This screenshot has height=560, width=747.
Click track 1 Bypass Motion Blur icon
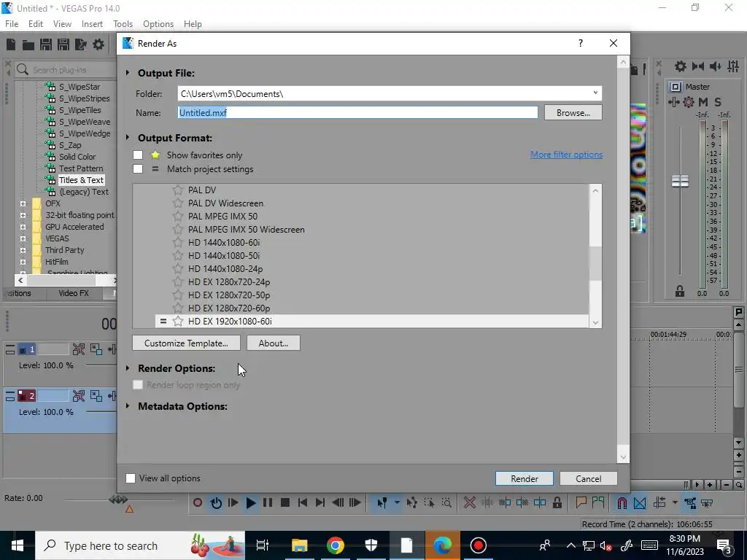click(x=79, y=349)
